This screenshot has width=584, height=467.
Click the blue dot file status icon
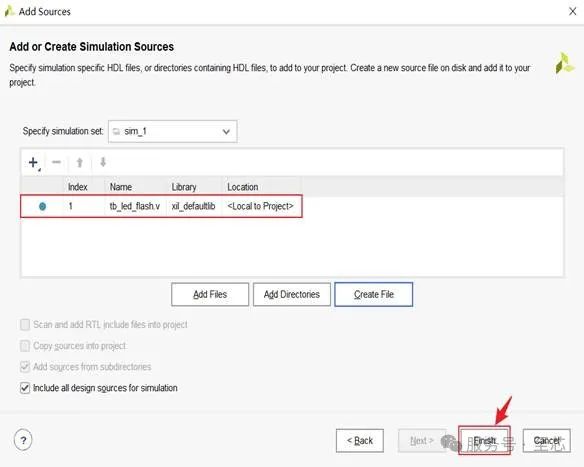point(42,206)
